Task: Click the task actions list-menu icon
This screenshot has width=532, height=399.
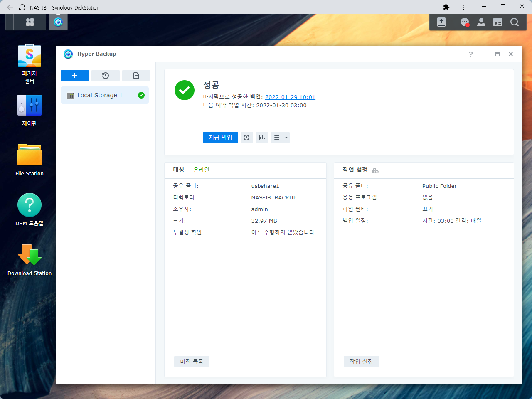Action: pyautogui.click(x=277, y=138)
